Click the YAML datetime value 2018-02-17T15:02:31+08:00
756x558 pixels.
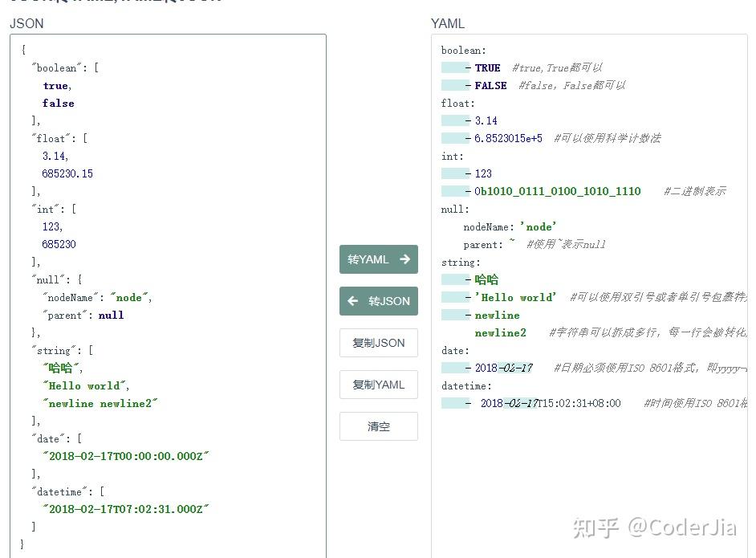click(x=551, y=403)
